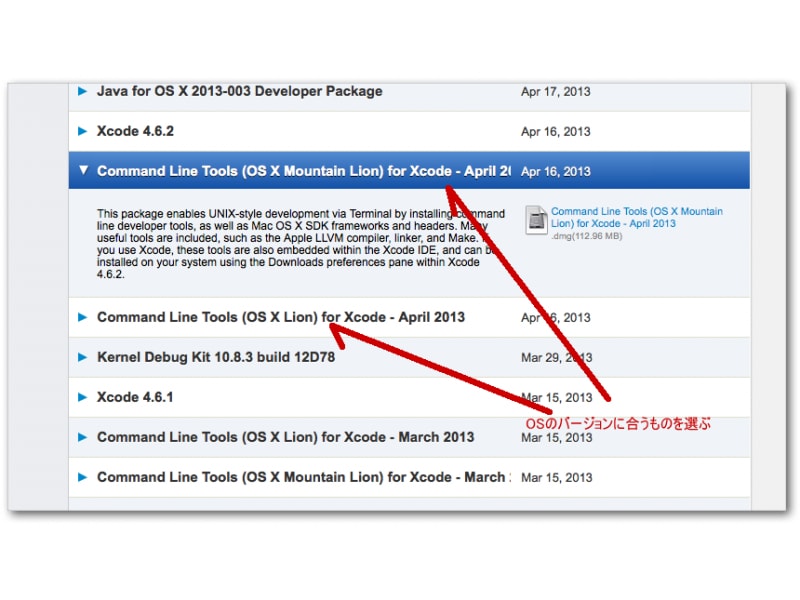Collapse the Mountain Lion April 2013 entry
The image size is (800, 600).
[84, 170]
